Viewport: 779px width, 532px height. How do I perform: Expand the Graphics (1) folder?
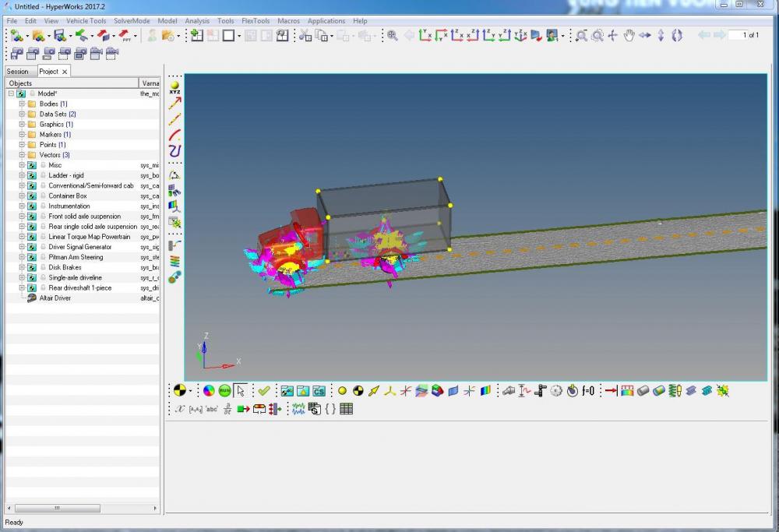(22, 124)
